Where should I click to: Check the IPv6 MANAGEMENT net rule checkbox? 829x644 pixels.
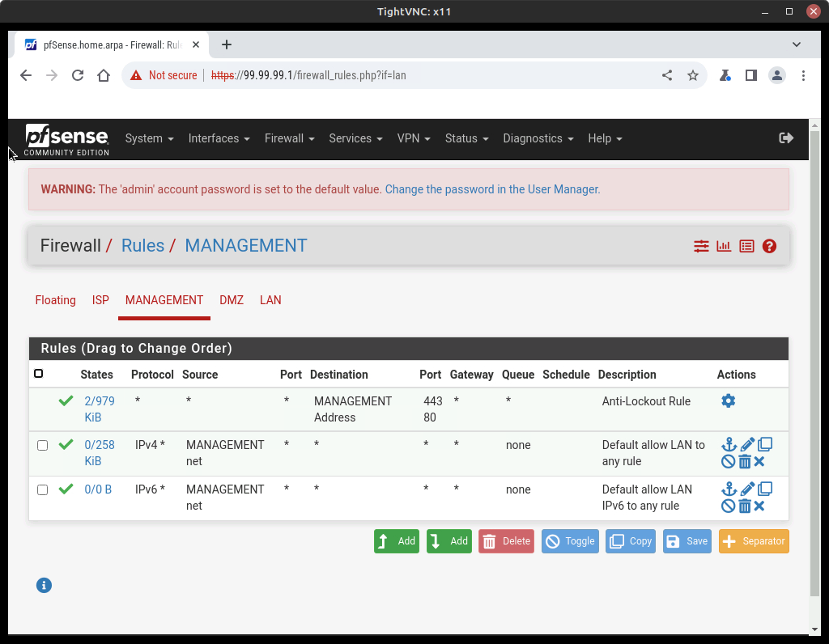(43, 489)
